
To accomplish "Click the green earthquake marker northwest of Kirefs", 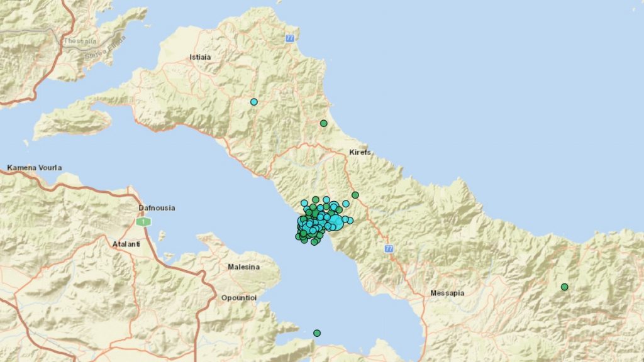I will tap(324, 123).
